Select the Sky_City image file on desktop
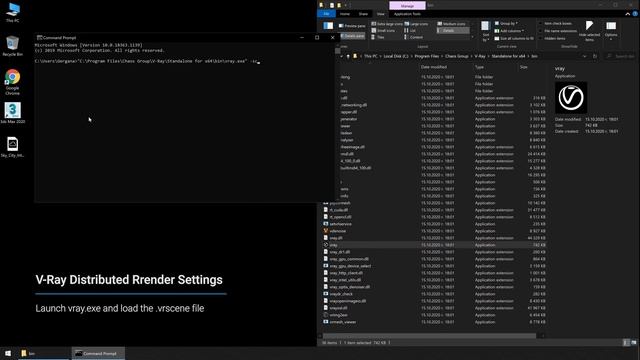Image resolution: width=640 pixels, height=360 pixels. click(13, 147)
